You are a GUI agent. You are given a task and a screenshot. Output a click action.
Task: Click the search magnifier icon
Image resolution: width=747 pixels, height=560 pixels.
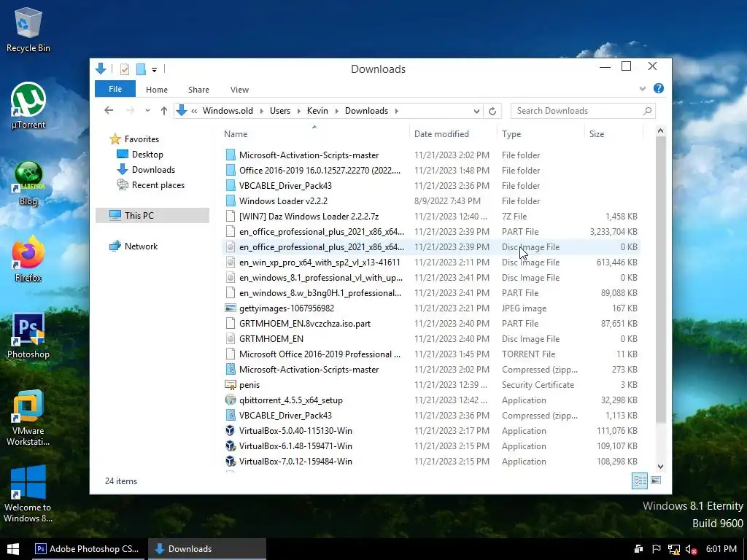point(647,111)
